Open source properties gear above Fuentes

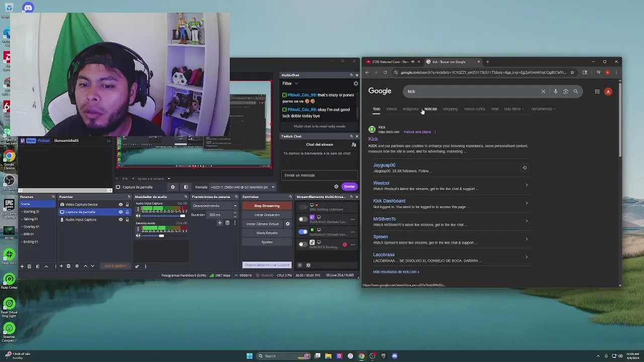pos(173,187)
